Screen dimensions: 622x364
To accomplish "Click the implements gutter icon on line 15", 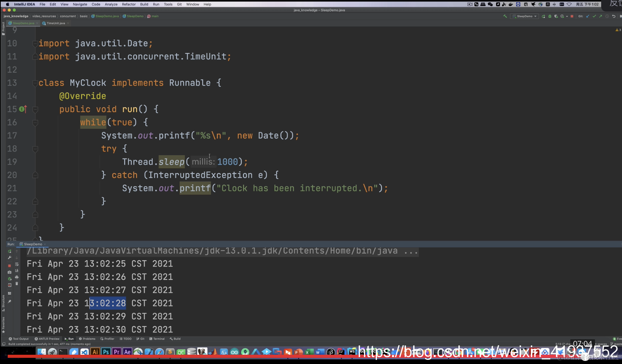I will (23, 109).
